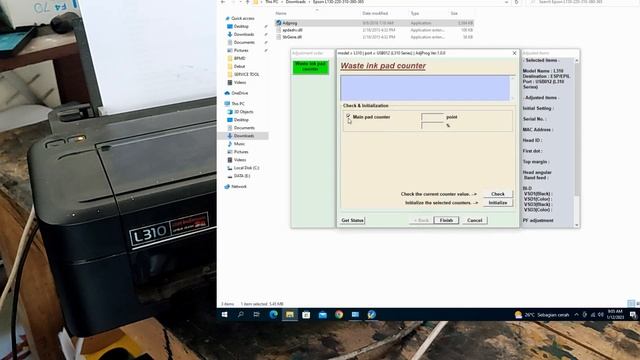Click the disabled Back button
The height and width of the screenshot is (360, 640).
click(421, 220)
